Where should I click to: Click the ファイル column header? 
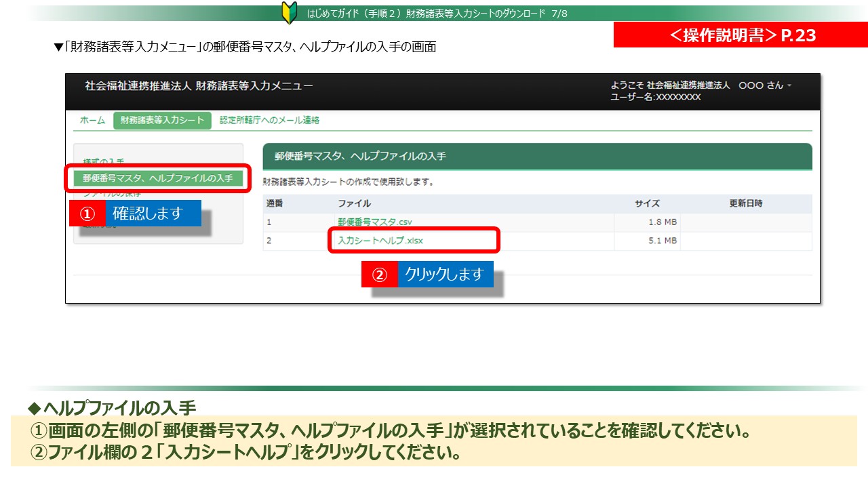click(x=354, y=203)
